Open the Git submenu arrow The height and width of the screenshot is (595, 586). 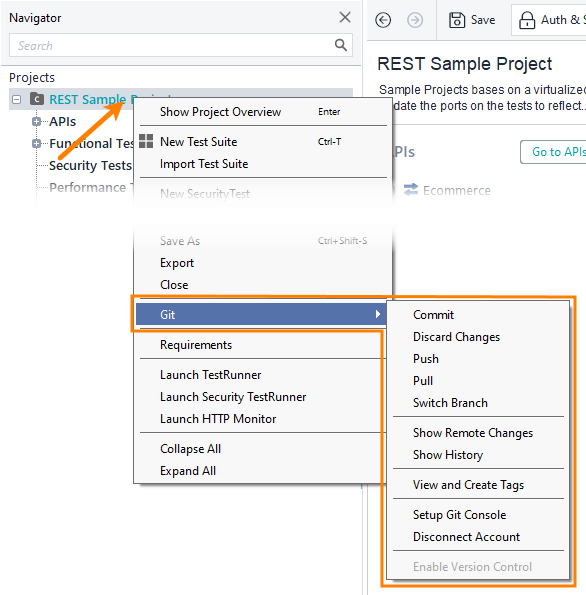(x=377, y=314)
